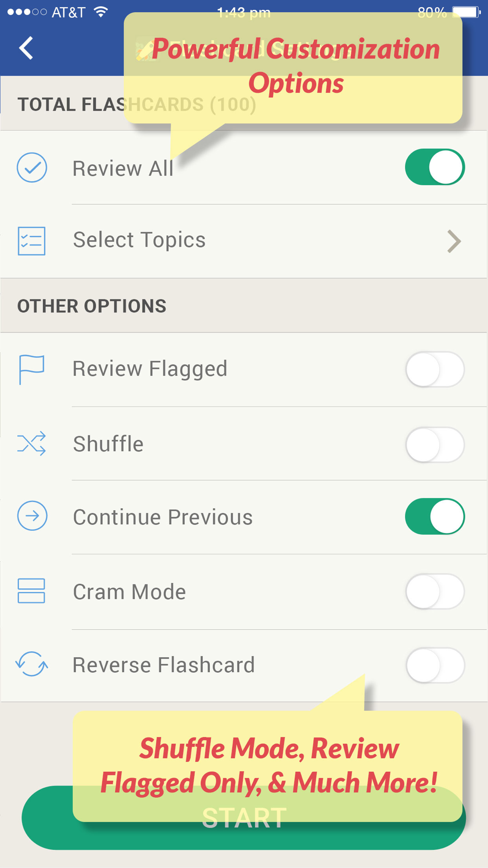
Task: Enable the Shuffle switch
Action: [x=435, y=444]
